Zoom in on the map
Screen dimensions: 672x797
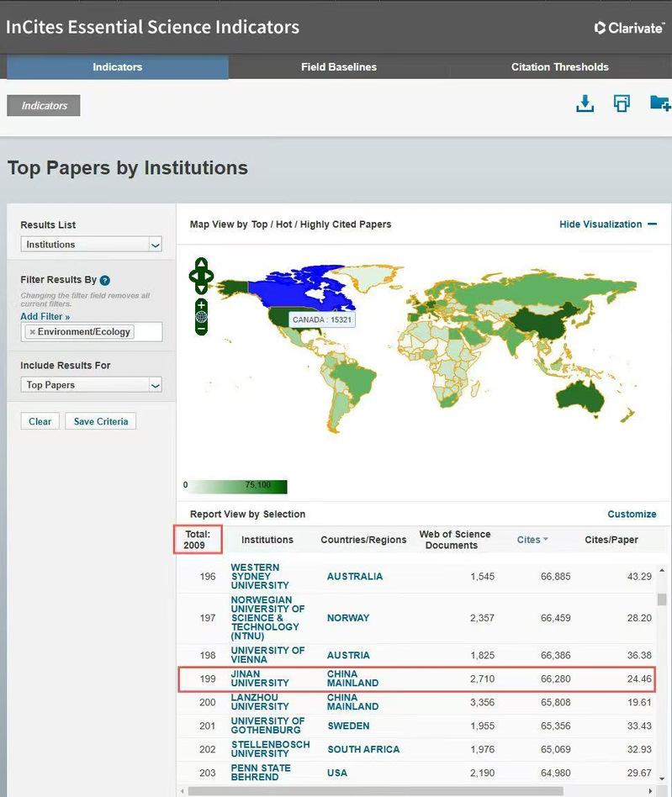201,305
